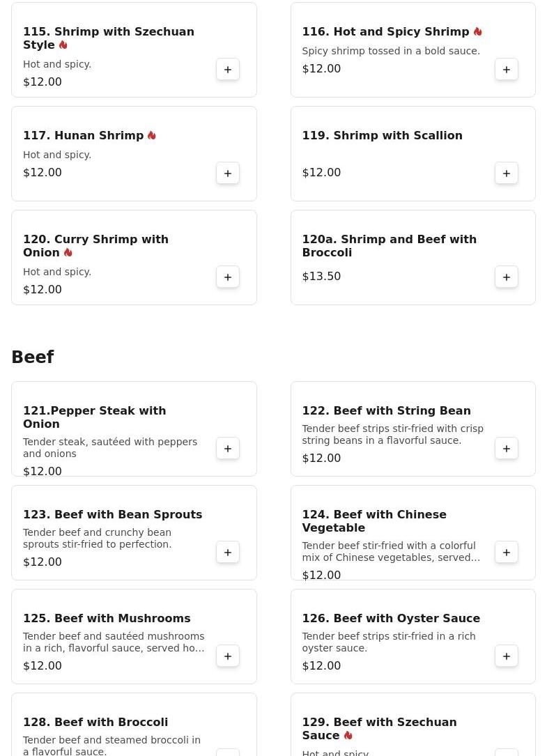Add Beef with Mushrooms to cart

(x=228, y=656)
